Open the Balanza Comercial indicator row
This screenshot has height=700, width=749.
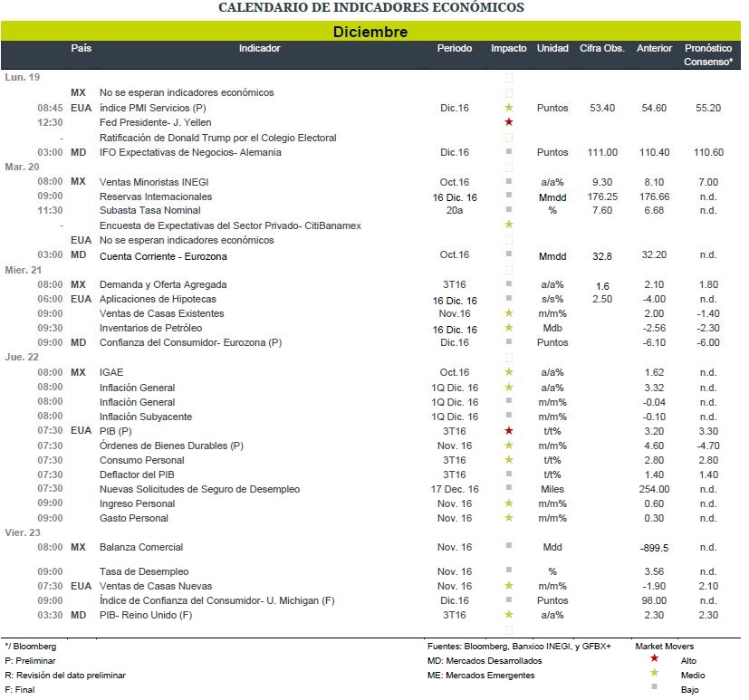(x=370, y=547)
